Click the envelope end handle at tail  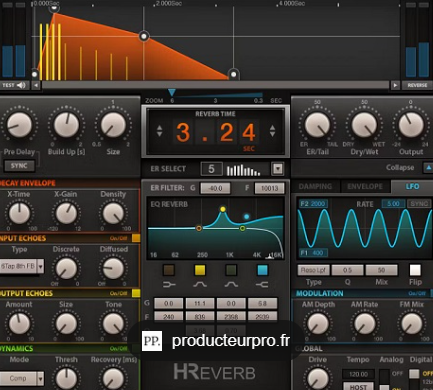pos(234,74)
